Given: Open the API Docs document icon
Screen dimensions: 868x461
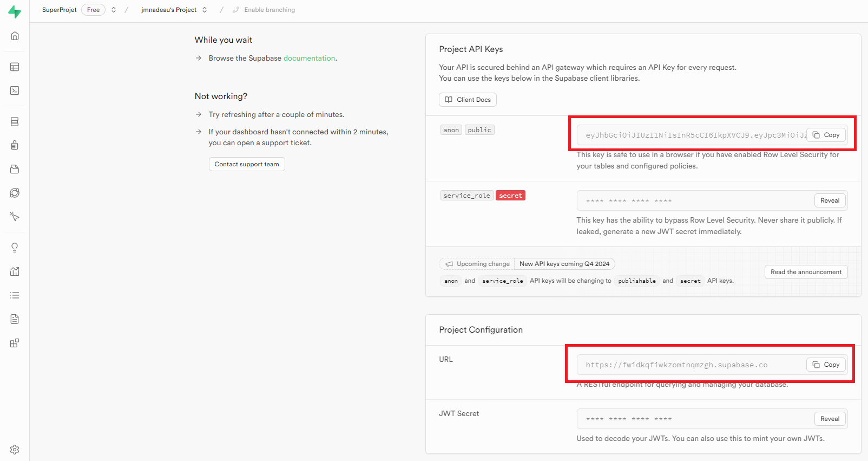Looking at the screenshot, I should pyautogui.click(x=15, y=319).
